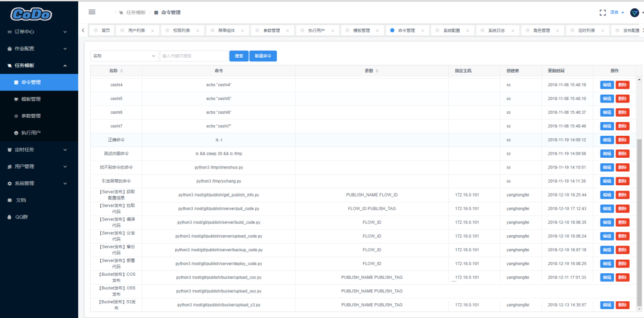
Task: Select 模板管理 in the sidebar
Action: pos(31,99)
